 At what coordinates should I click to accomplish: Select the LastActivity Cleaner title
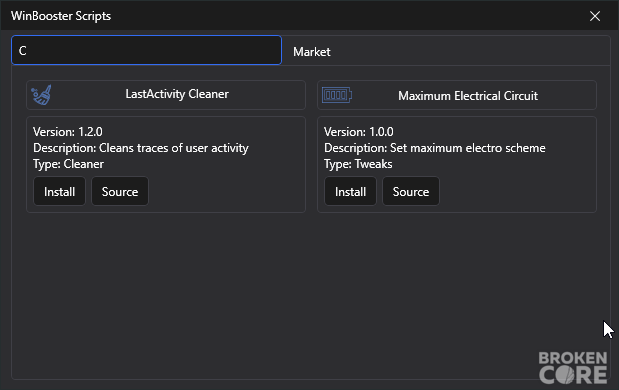coord(177,94)
